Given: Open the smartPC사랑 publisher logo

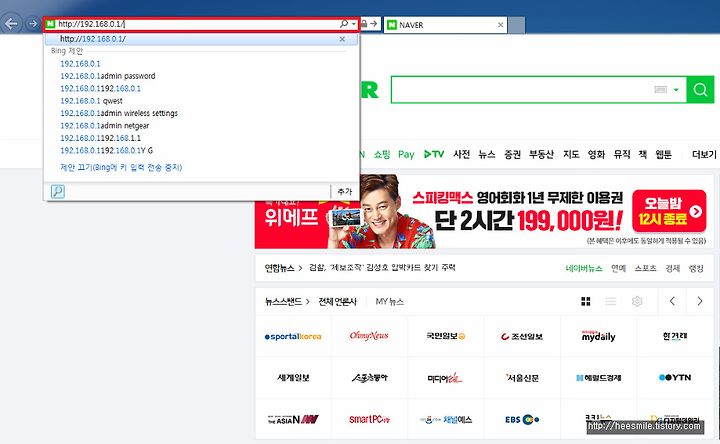Looking at the screenshot, I should coord(369,419).
